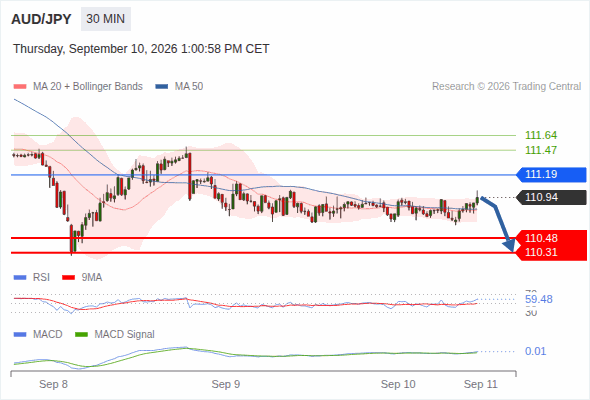
Task: Click the 111.47 resistance level label
Action: pos(541,150)
